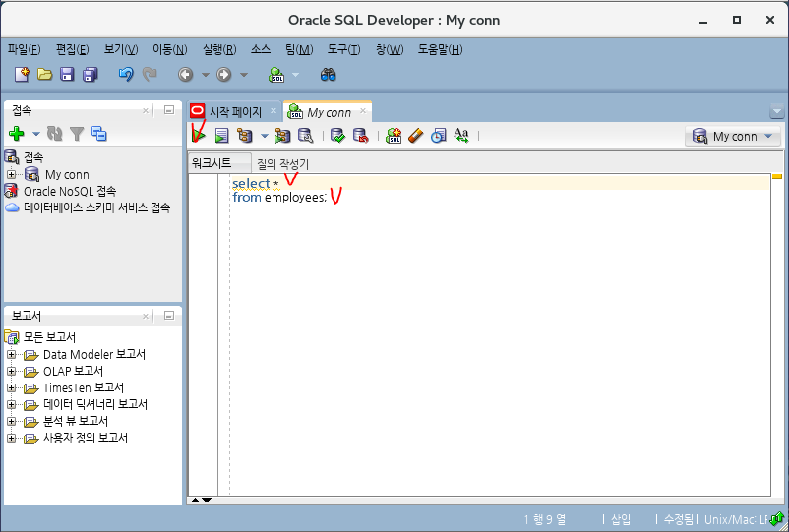Screen dimensions: 789x532
Task: Click the up/down splitter arrows below editor
Action: (x=201, y=500)
